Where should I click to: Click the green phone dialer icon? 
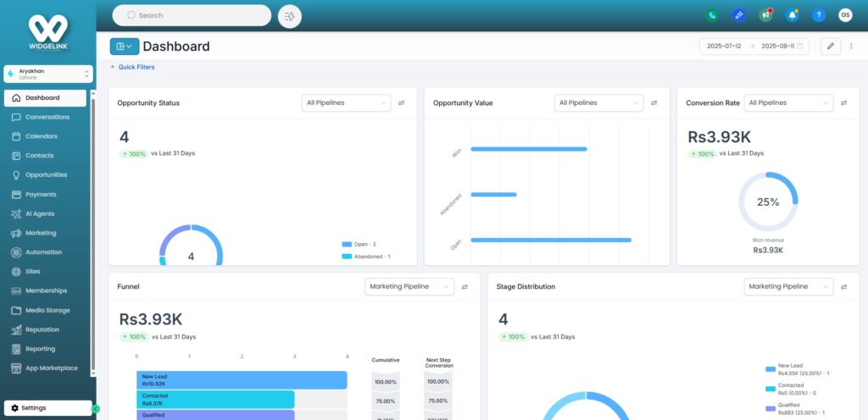tap(712, 15)
